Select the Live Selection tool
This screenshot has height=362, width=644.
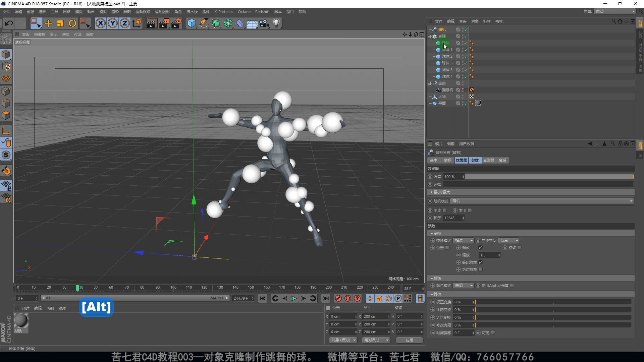pos(36,23)
